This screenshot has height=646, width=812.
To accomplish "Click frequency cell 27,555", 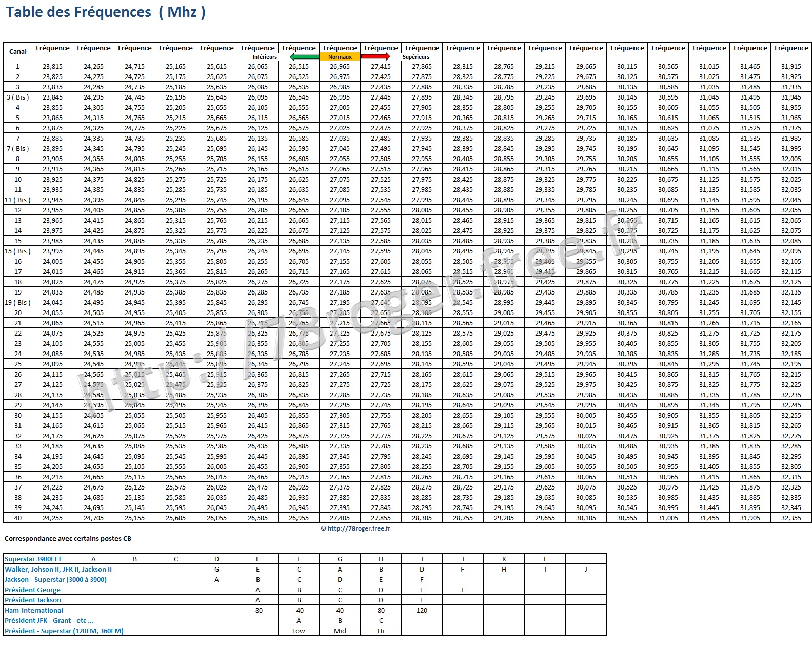I will [x=381, y=210].
